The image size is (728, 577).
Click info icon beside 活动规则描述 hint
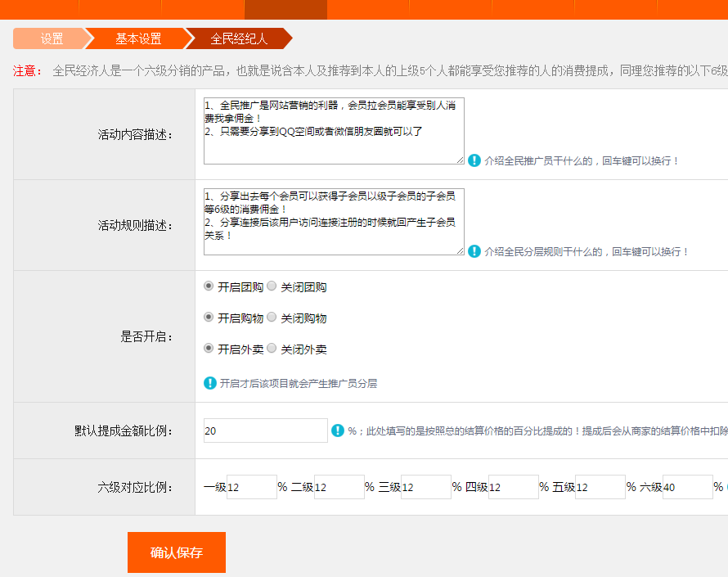(474, 251)
